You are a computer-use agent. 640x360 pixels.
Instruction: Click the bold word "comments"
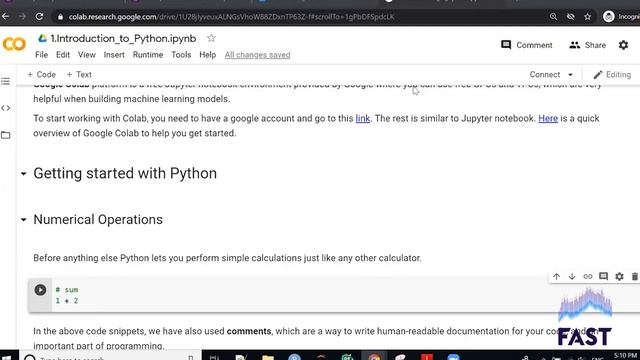249,331
